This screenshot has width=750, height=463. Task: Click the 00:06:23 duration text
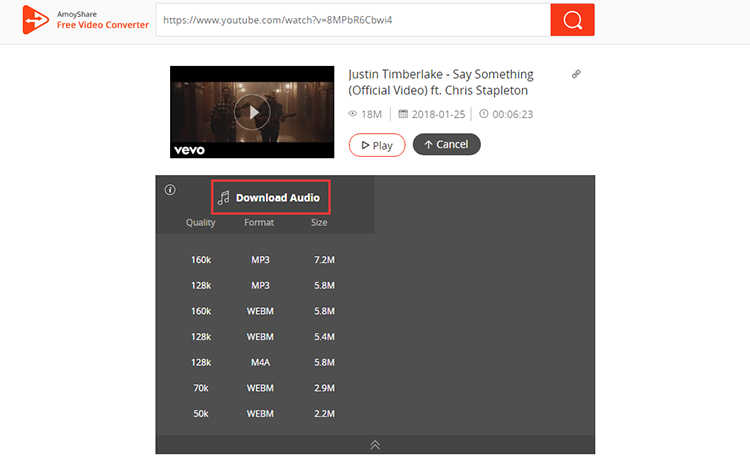point(512,114)
